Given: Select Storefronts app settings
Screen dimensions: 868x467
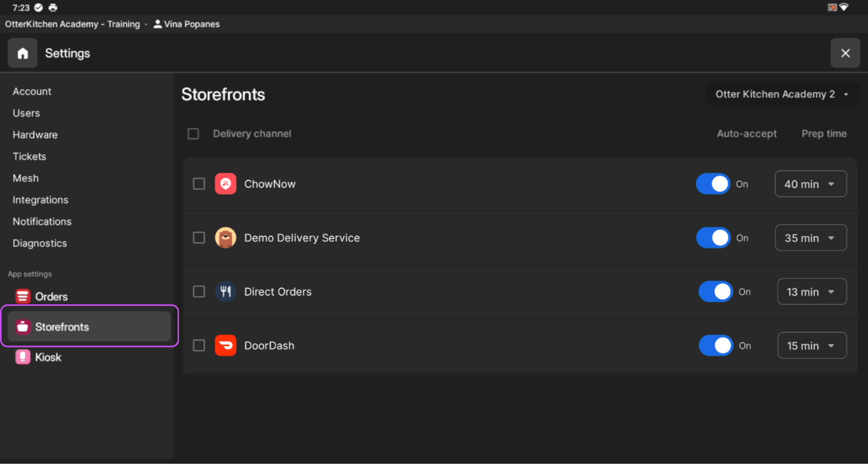Looking at the screenshot, I should pos(89,326).
